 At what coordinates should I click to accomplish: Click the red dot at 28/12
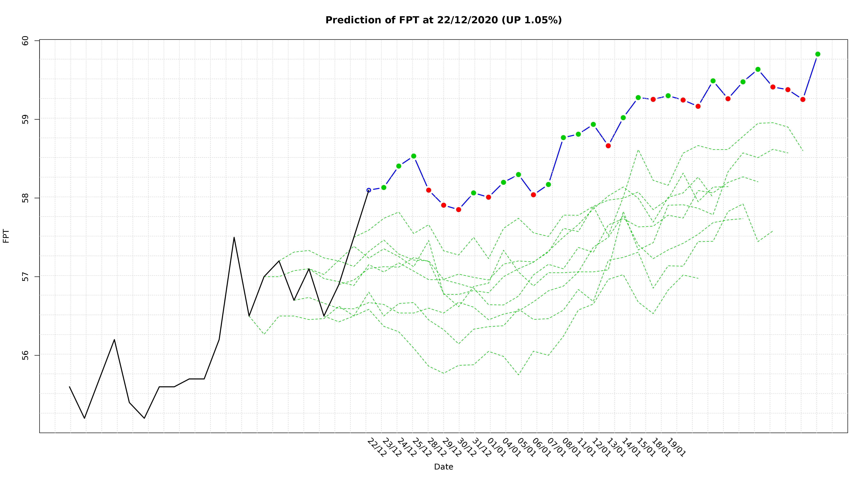tap(429, 190)
